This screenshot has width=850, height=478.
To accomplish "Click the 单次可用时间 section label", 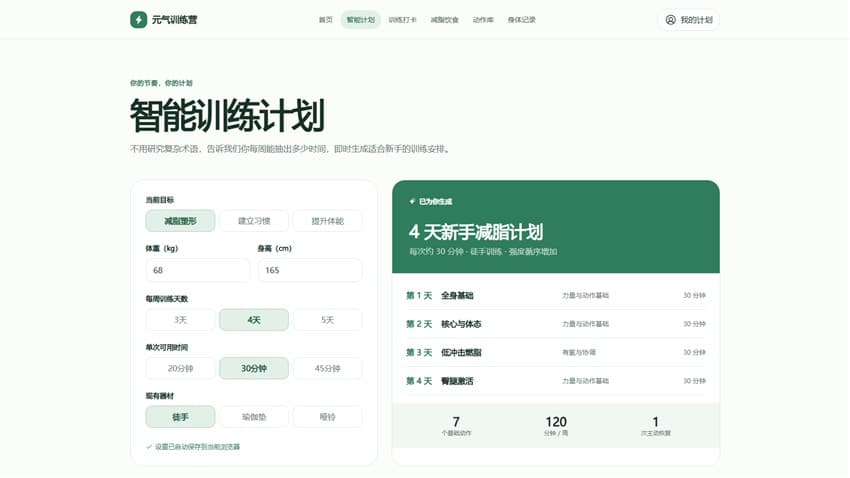I will (x=166, y=347).
